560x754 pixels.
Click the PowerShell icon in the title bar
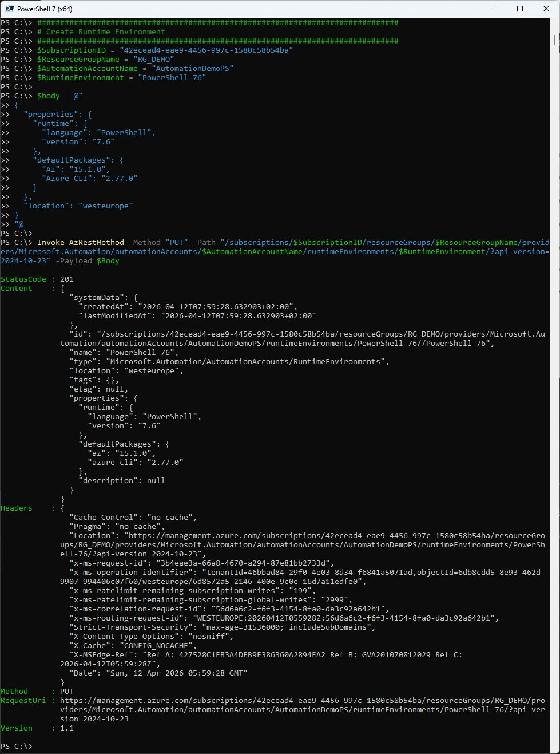tap(9, 9)
